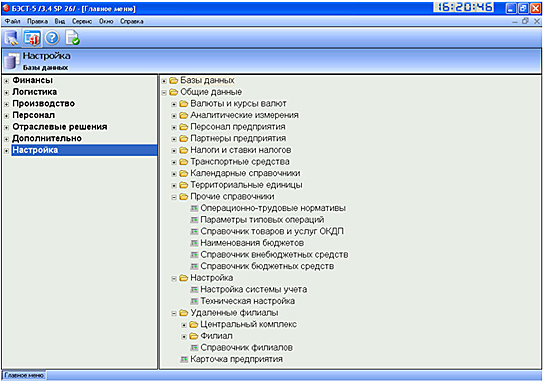Minimize the inner child window

pyautogui.click(x=515, y=22)
